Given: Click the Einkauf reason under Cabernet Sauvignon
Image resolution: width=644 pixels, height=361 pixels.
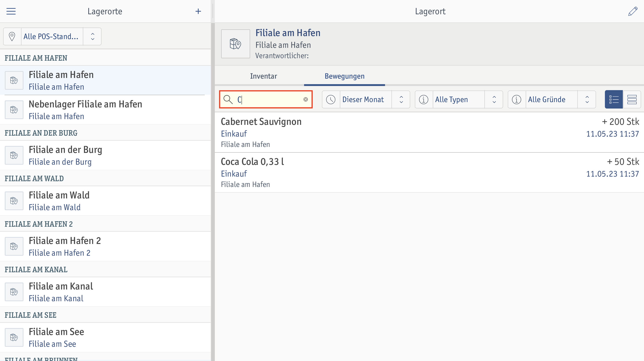Looking at the screenshot, I should (x=234, y=134).
